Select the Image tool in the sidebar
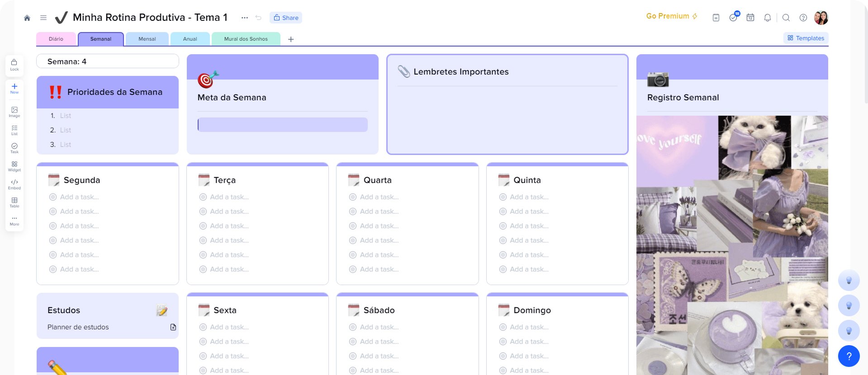 [14, 112]
